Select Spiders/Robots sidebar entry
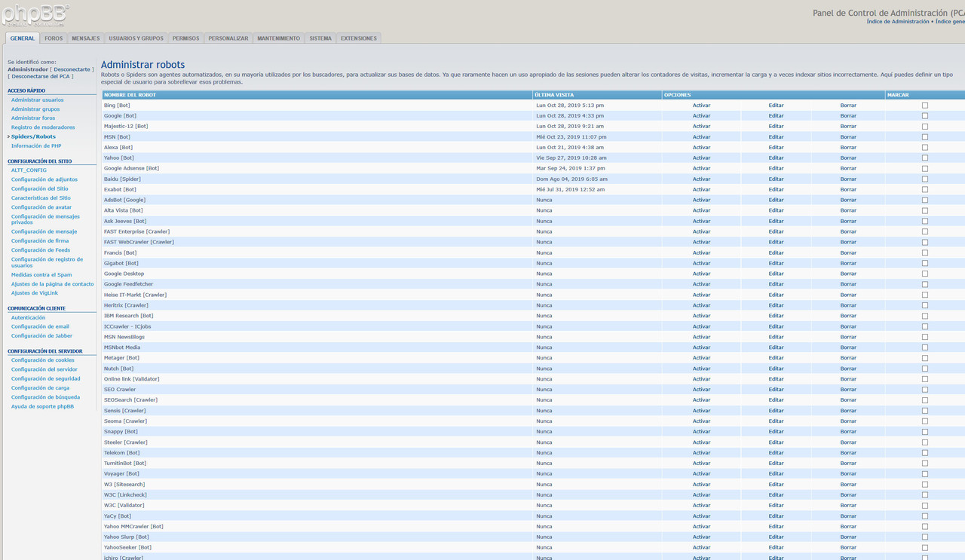This screenshot has width=965, height=560. (x=33, y=136)
